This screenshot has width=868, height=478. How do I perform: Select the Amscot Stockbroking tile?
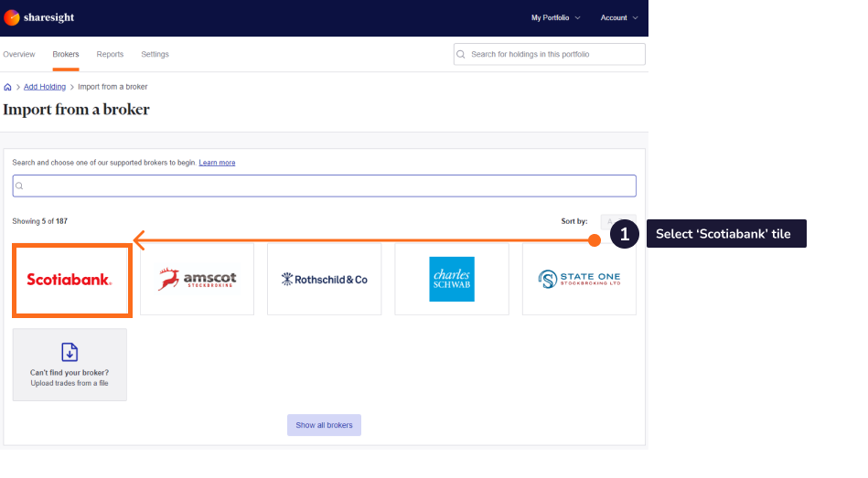pyautogui.click(x=197, y=279)
